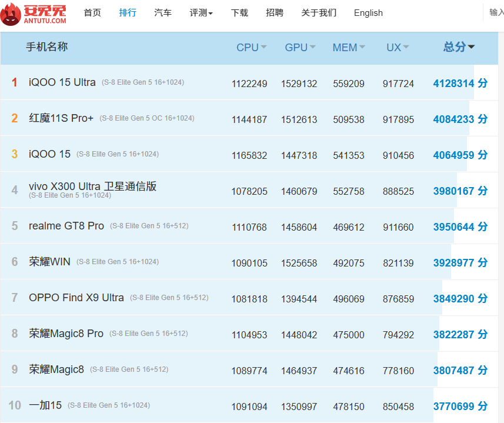This screenshot has height=423, width=504.
Task: Open 红魔11S Pro+ entry
Action: click(61, 118)
